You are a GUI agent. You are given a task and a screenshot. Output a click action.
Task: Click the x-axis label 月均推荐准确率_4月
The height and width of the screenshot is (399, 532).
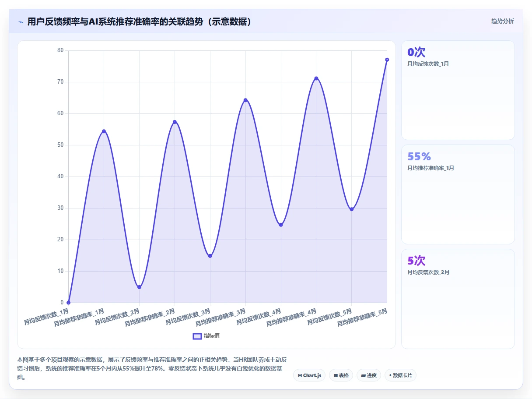[291, 318]
